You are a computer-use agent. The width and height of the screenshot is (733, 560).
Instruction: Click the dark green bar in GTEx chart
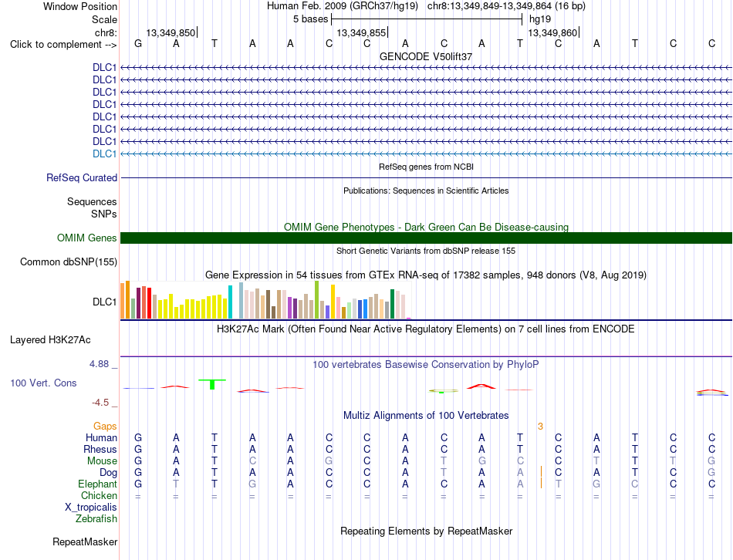(392, 304)
